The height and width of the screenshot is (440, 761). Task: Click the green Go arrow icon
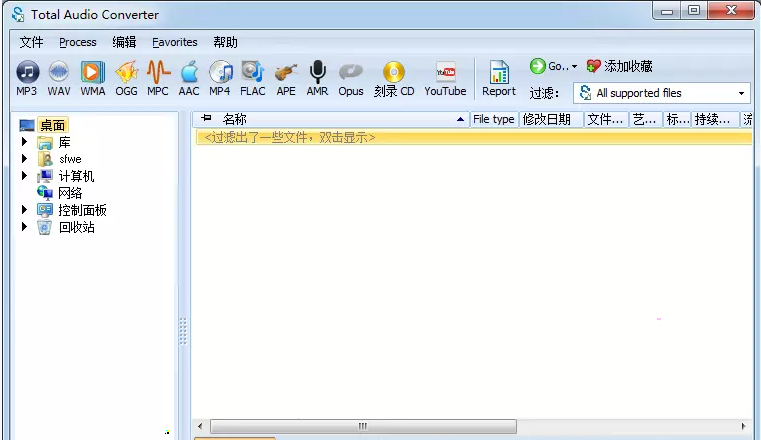(538, 66)
